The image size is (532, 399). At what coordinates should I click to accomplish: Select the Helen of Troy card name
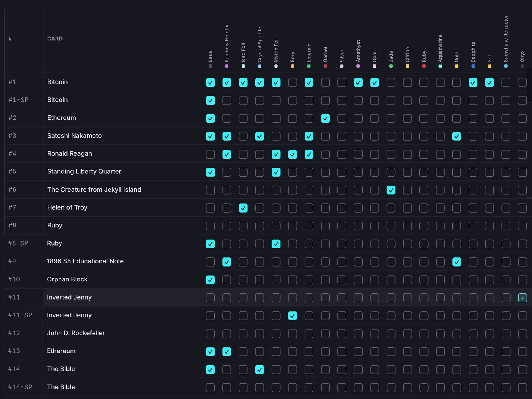click(67, 207)
